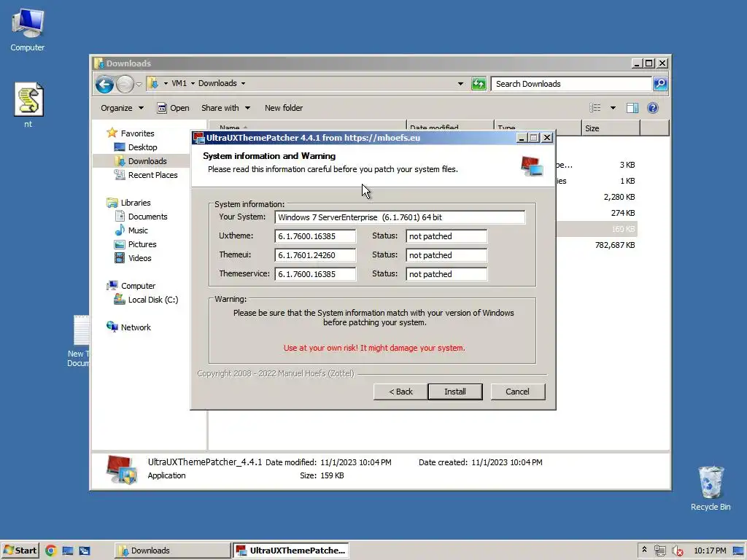Open the Share with menu

pyautogui.click(x=225, y=108)
